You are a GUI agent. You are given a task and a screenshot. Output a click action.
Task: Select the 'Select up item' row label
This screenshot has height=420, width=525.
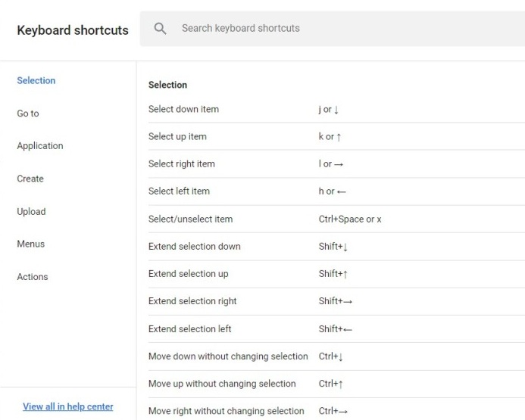pos(177,137)
